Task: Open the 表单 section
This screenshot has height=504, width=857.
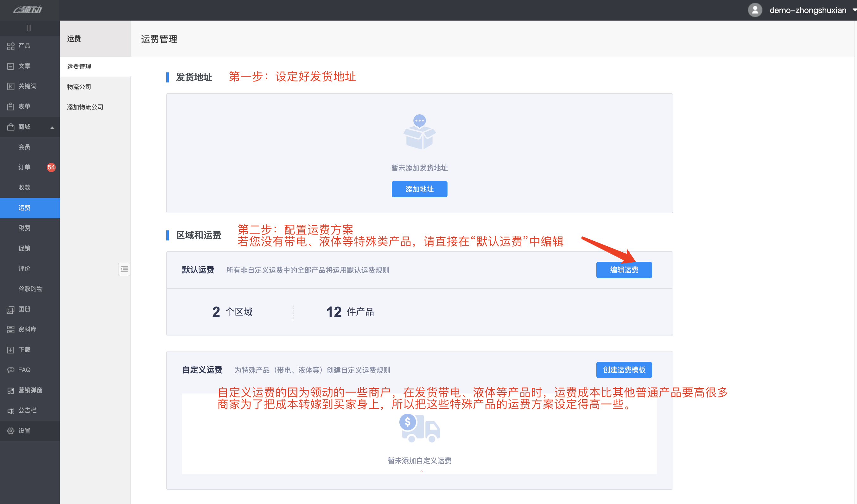Action: tap(24, 106)
